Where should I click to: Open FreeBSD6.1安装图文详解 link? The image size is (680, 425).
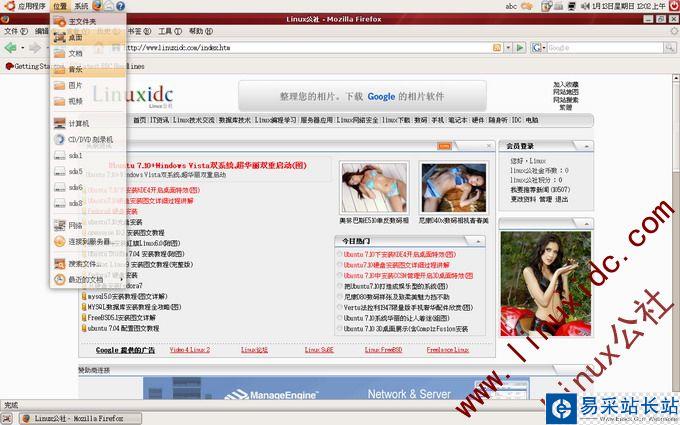click(121, 317)
